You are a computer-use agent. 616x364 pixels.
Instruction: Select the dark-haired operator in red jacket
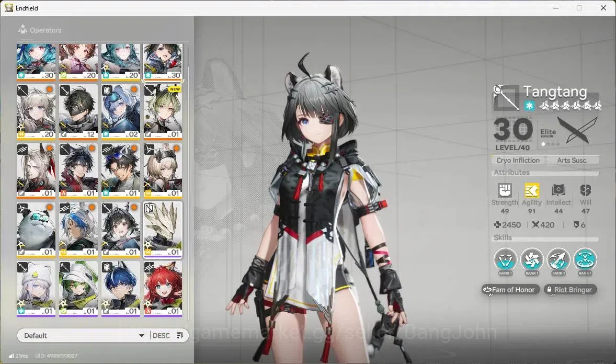click(x=78, y=171)
